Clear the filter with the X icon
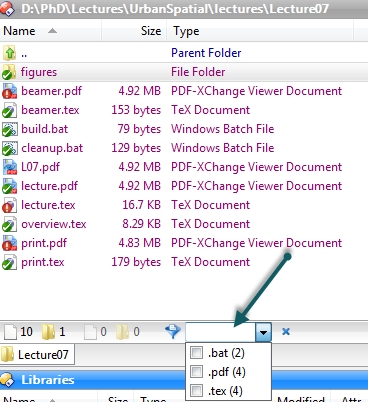 286,331
